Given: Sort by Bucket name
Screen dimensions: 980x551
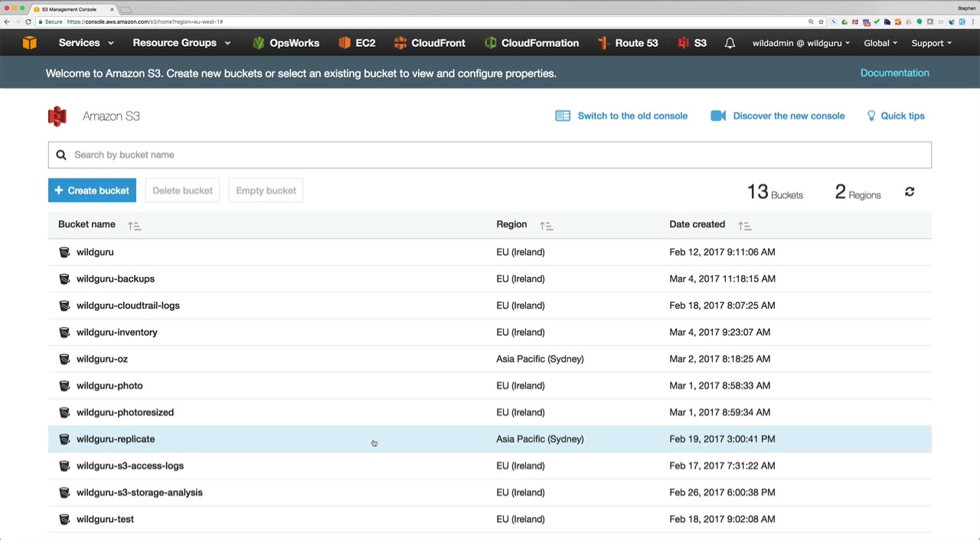Looking at the screenshot, I should [134, 225].
